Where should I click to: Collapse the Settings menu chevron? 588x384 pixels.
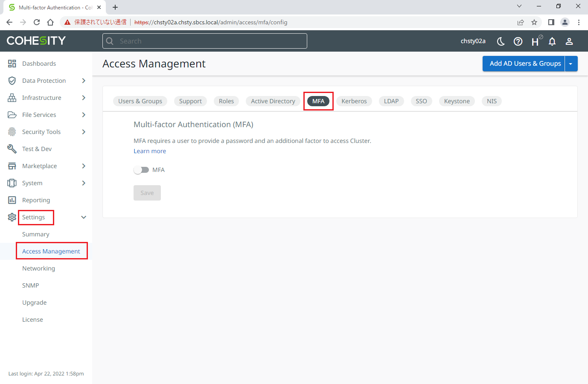pos(84,217)
